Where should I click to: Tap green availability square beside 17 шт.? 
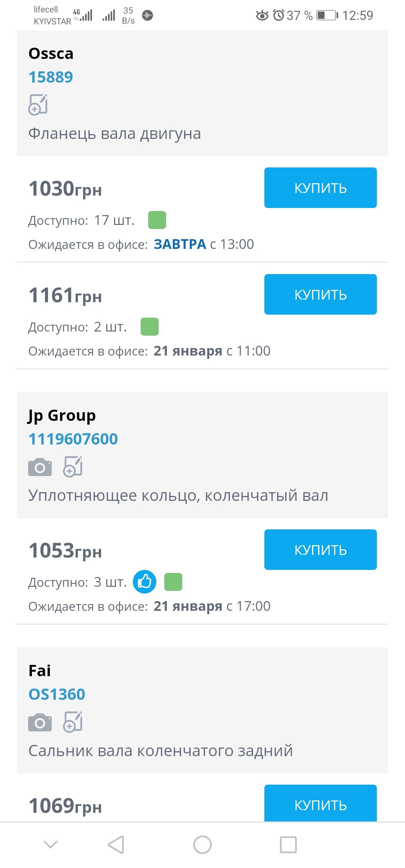tap(157, 220)
